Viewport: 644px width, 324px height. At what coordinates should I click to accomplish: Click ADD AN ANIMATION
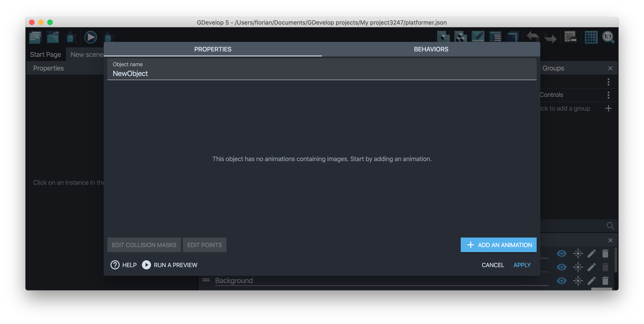[498, 245]
